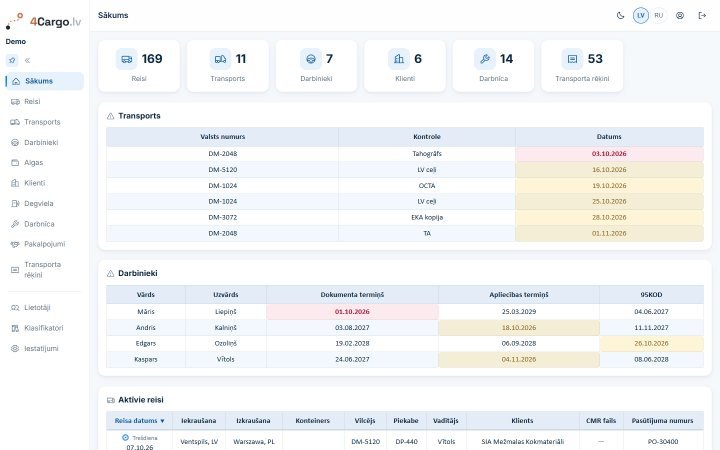Click the 26.10.2026 95KOD cell
This screenshot has width=720, height=450.
651,343
